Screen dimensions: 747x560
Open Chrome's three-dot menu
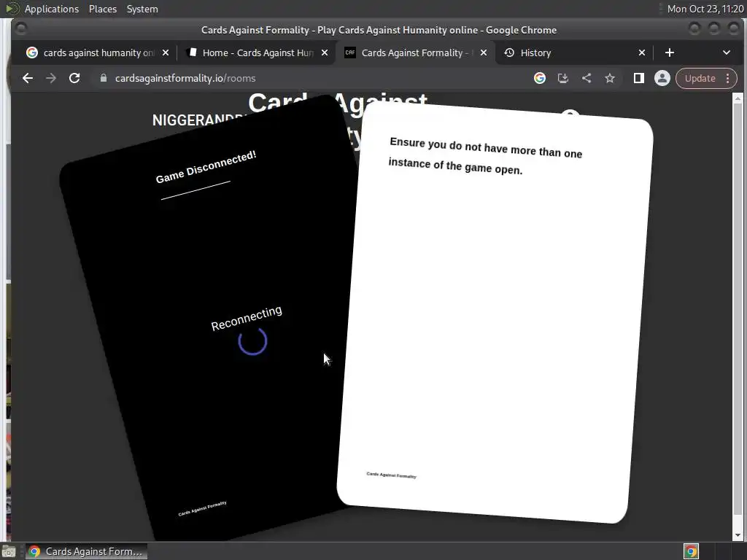pyautogui.click(x=728, y=78)
